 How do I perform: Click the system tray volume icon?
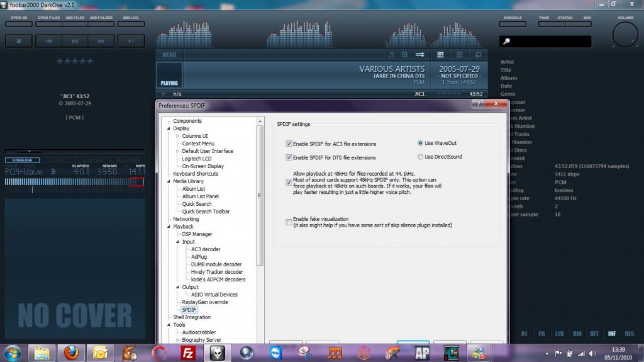592,353
